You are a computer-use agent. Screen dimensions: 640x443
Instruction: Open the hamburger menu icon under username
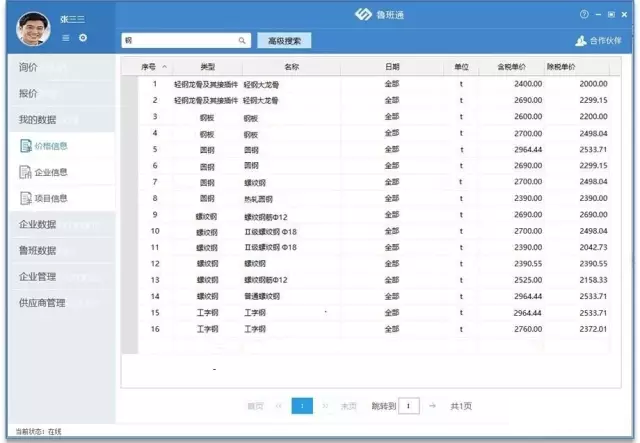(66, 38)
